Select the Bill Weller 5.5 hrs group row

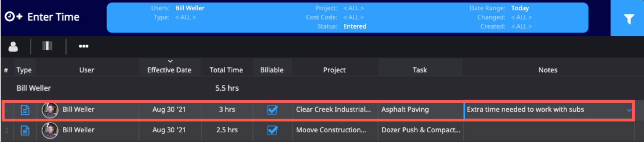(x=322, y=88)
